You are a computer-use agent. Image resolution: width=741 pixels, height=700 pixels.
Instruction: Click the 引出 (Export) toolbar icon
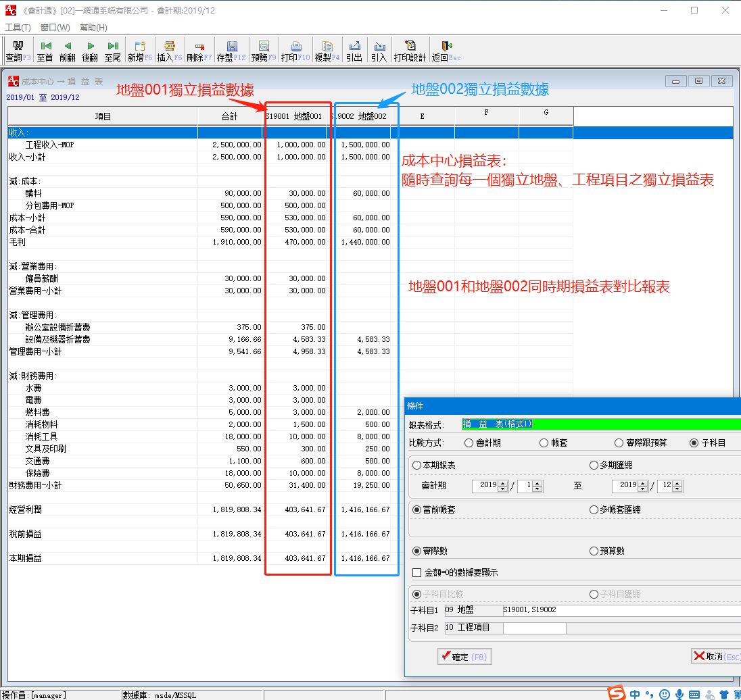[354, 51]
